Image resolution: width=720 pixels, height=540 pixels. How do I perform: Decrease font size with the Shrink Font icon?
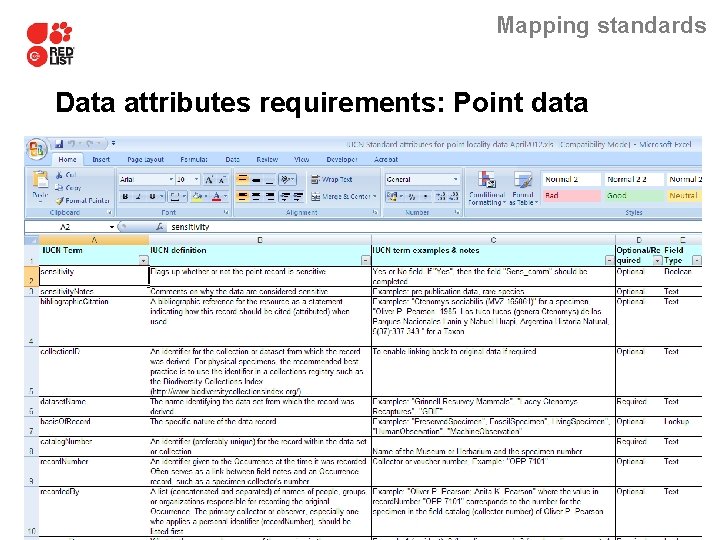(x=222, y=180)
